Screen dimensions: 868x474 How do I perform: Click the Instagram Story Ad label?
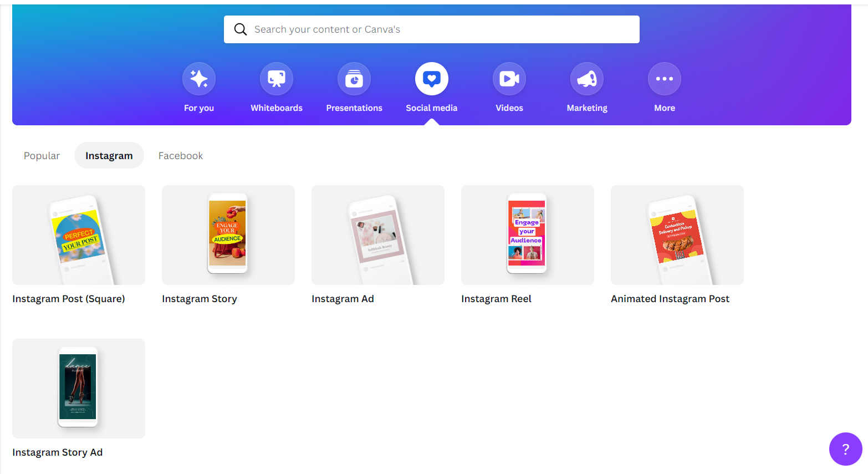point(58,452)
